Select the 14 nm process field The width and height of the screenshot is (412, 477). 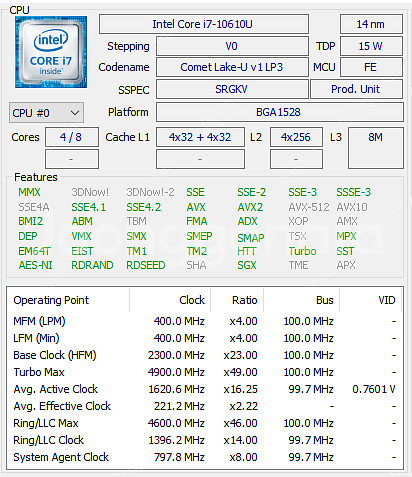(371, 24)
